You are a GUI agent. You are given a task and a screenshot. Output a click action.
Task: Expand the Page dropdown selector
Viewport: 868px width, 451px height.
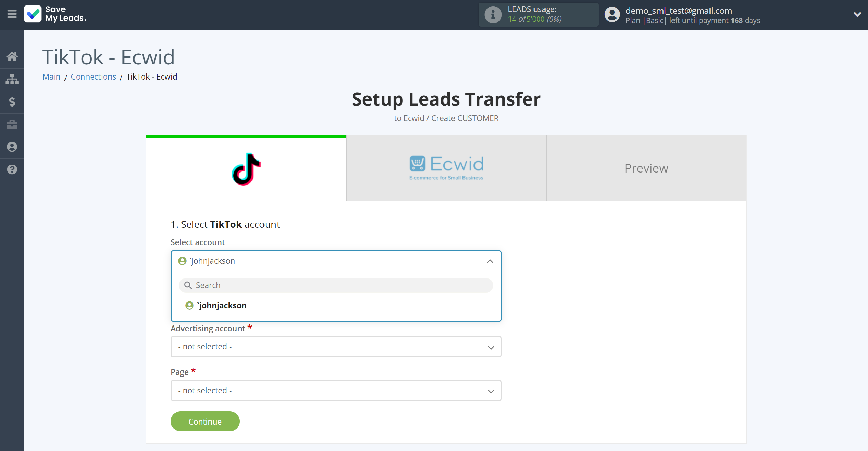[x=336, y=390]
